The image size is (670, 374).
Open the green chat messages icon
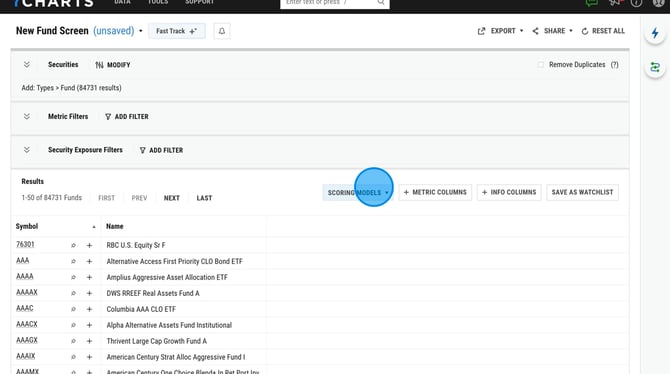(x=592, y=3)
